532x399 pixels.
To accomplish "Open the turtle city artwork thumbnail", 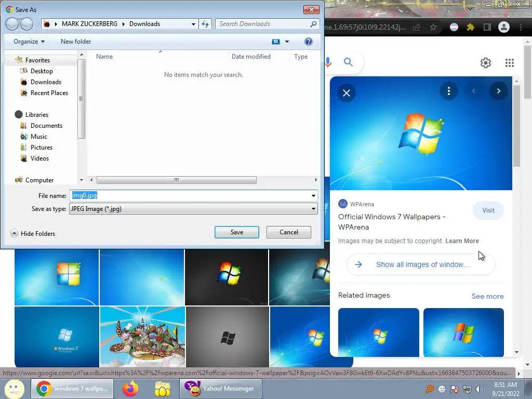I will 142,337.
